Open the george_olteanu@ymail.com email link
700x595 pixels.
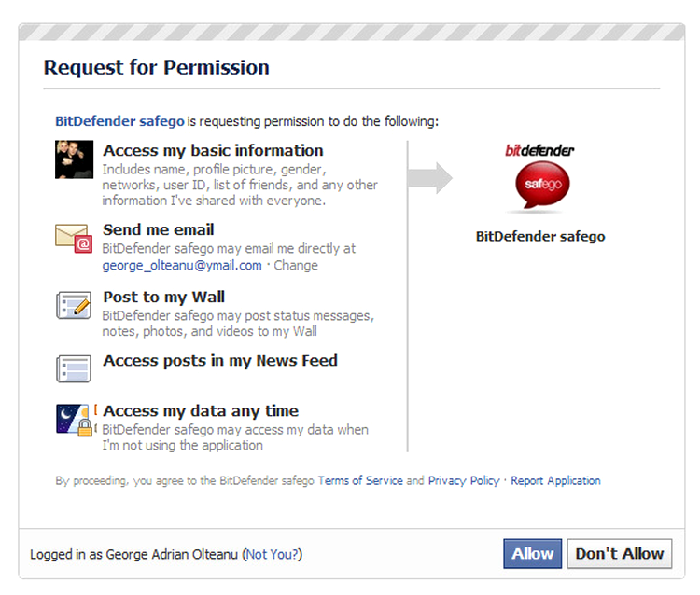tap(182, 266)
